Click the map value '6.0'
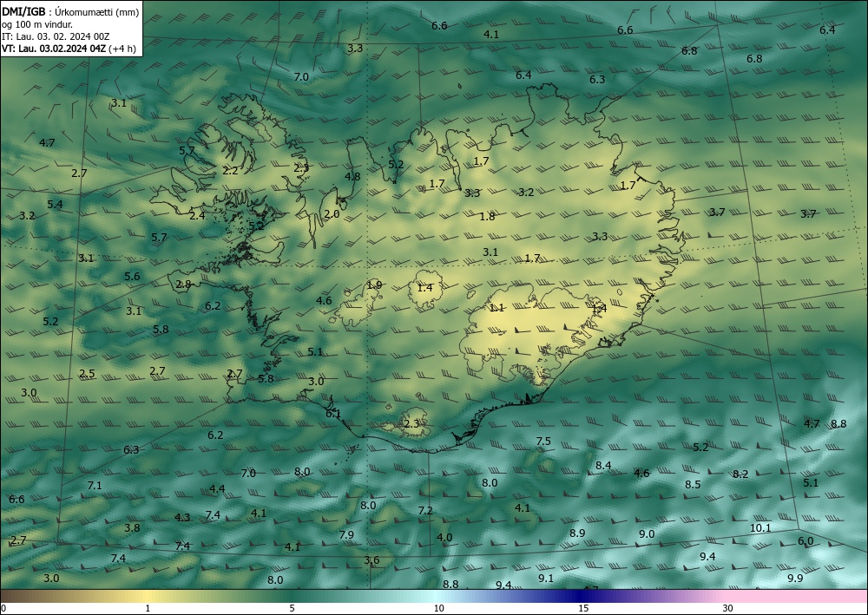Screen dimensions: 868x615 point(806,541)
